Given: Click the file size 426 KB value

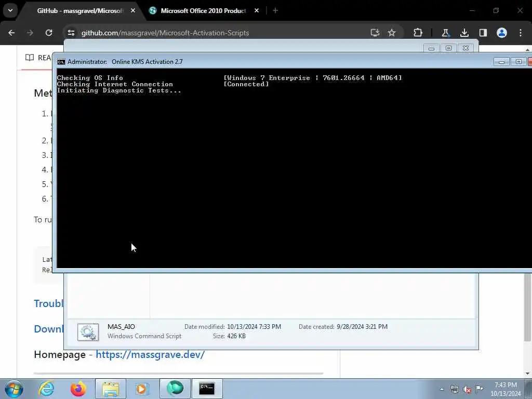Looking at the screenshot, I should (x=236, y=336).
